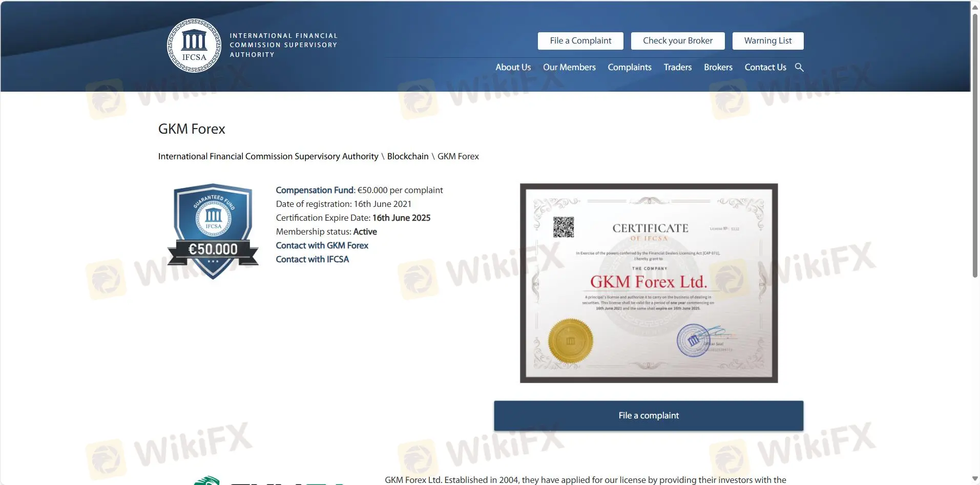This screenshot has width=980, height=485.
Task: Click the Blockchain breadcrumb link
Action: pos(407,156)
